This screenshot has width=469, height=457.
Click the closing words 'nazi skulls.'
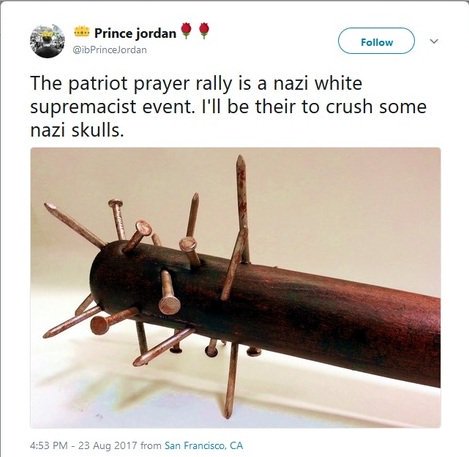point(77,130)
